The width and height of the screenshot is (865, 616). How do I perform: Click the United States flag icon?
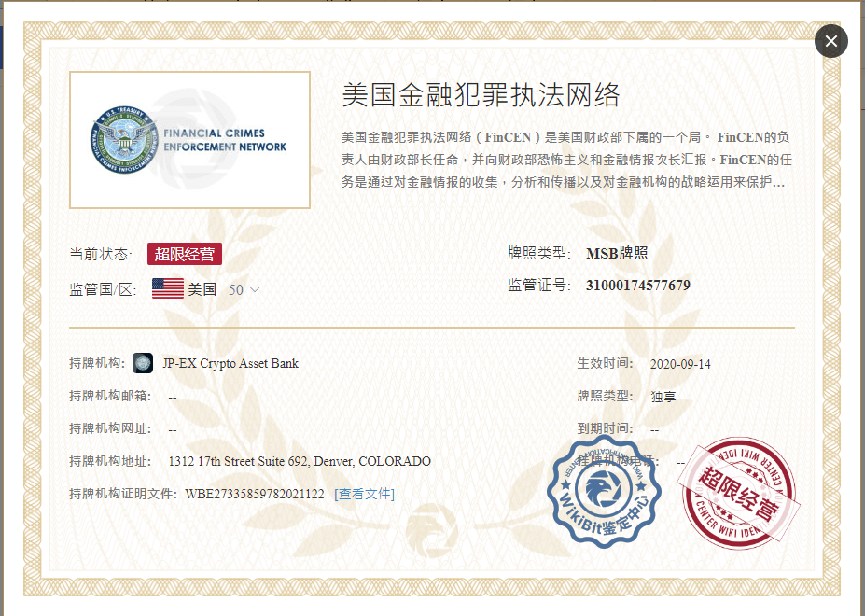168,289
